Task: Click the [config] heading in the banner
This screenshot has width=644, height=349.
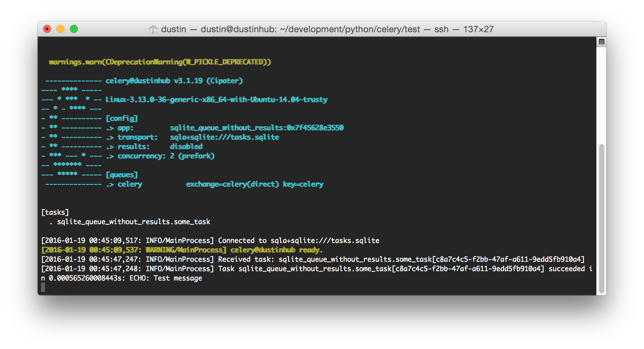Action: pos(122,118)
